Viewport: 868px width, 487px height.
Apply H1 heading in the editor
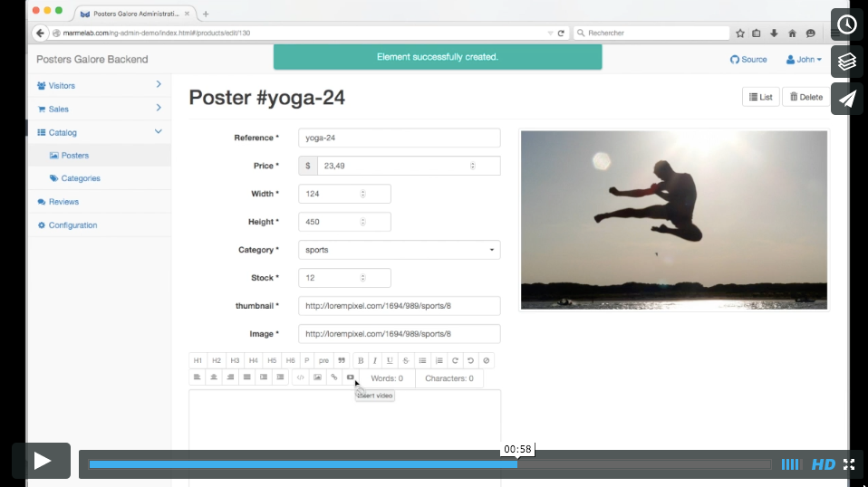(198, 360)
